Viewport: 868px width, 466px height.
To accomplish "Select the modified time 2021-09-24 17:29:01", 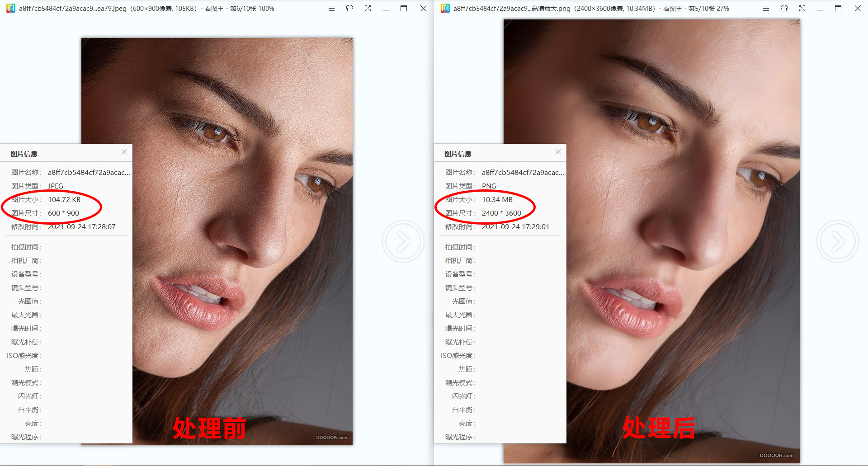I will (x=515, y=227).
